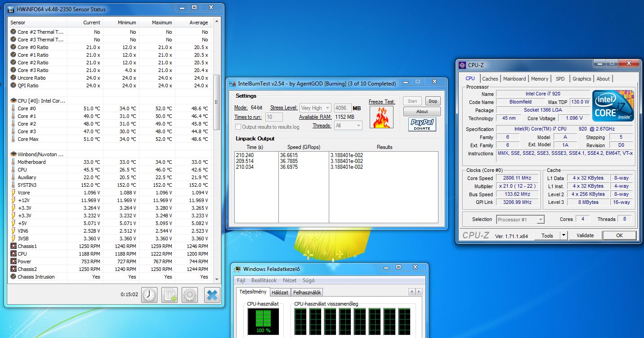Image resolution: width=644 pixels, height=338 pixels.
Task: Click the OK button in CPU-Z
Action: [x=620, y=235]
